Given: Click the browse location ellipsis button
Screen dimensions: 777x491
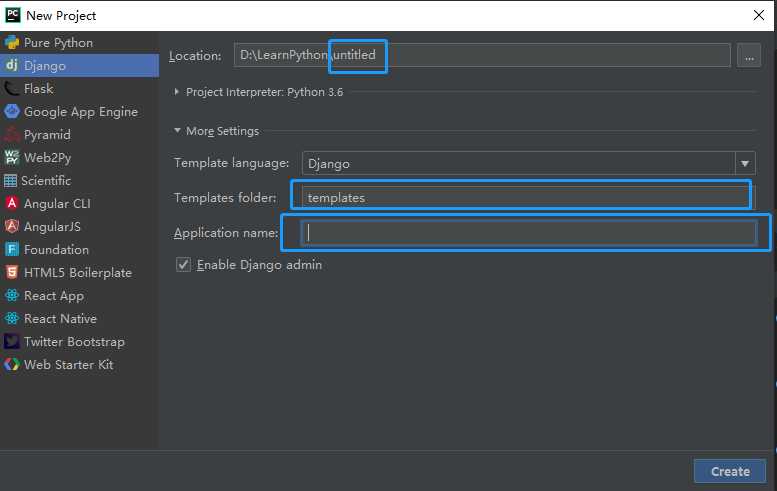Looking at the screenshot, I should tap(749, 55).
